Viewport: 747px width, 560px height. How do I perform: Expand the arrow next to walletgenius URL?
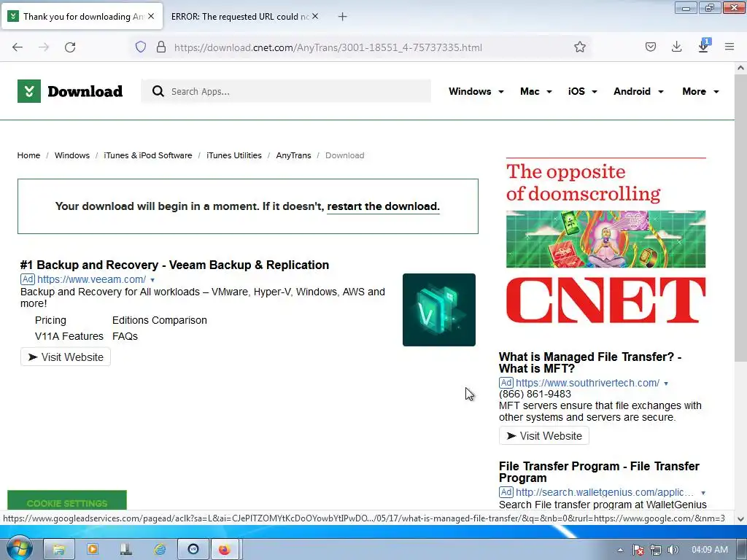point(703,493)
